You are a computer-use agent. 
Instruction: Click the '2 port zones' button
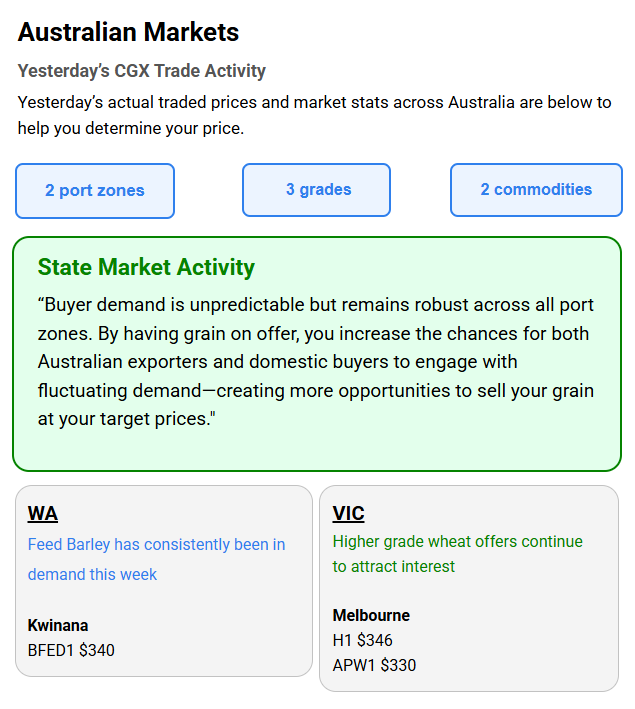pyautogui.click(x=95, y=191)
